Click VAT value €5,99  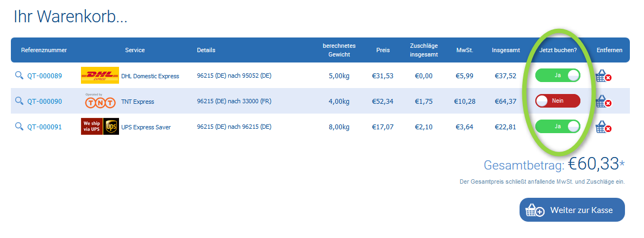[465, 76]
